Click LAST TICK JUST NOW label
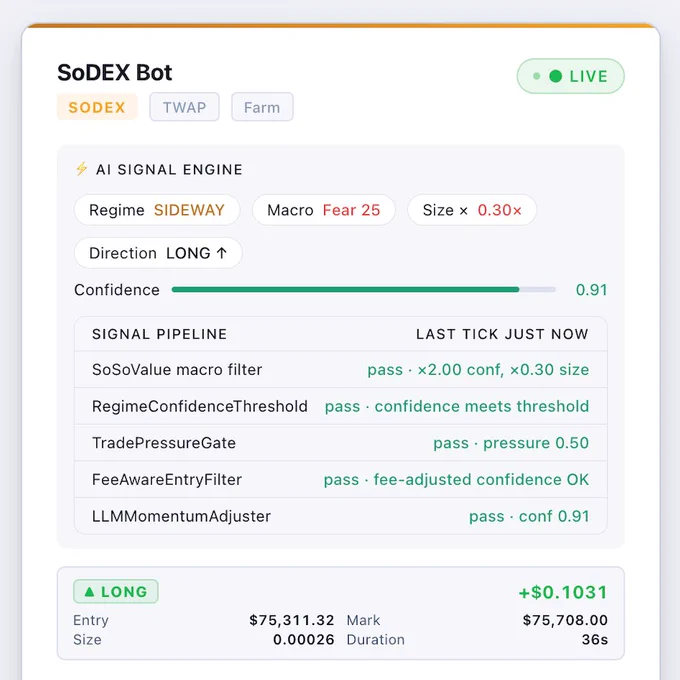Screen dimensions: 680x680 pos(502,334)
